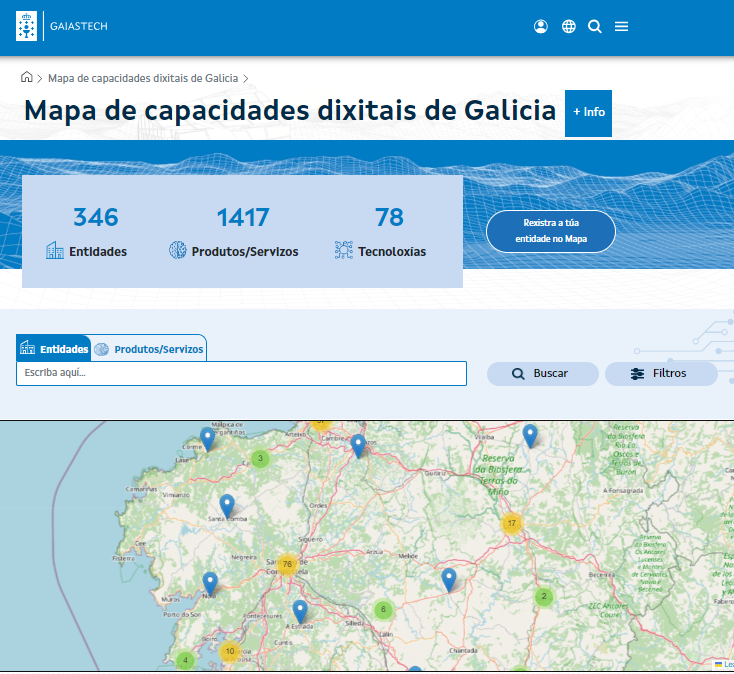The width and height of the screenshot is (734, 674).
Task: Click the GAIASTECH header title
Action: [79, 26]
